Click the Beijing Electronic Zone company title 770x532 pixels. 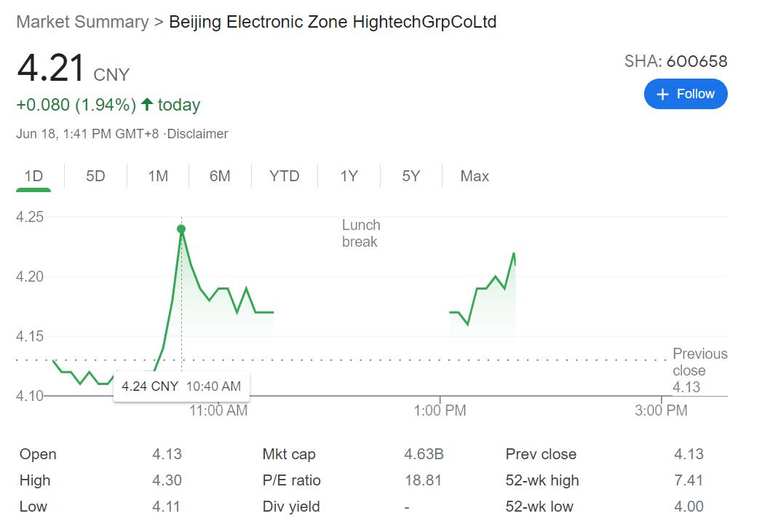(x=333, y=22)
